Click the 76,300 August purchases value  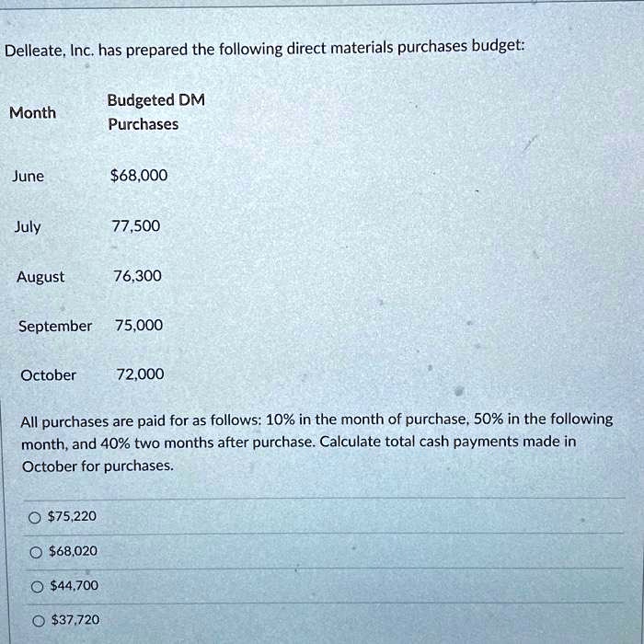[136, 276]
